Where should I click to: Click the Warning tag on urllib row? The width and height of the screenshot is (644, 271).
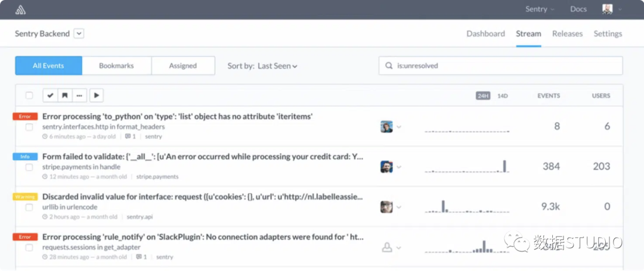25,197
